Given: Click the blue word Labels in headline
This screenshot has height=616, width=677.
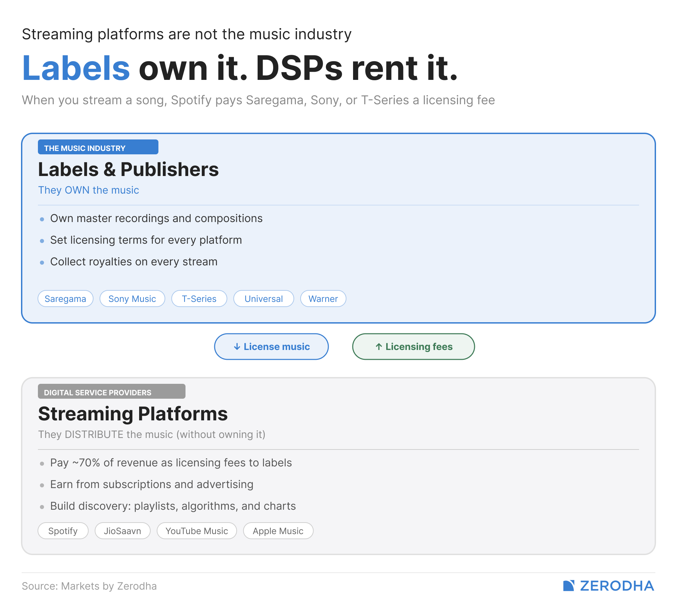Looking at the screenshot, I should 76,68.
